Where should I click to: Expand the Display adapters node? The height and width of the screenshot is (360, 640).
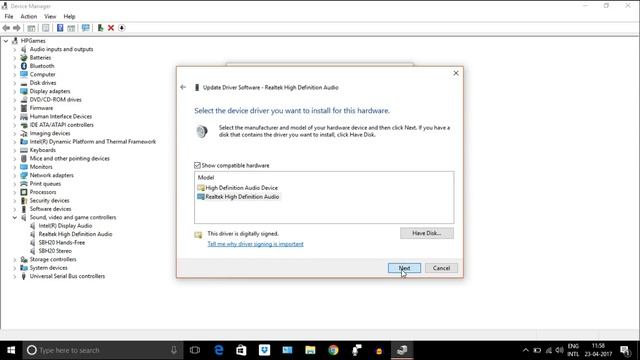(x=15, y=91)
